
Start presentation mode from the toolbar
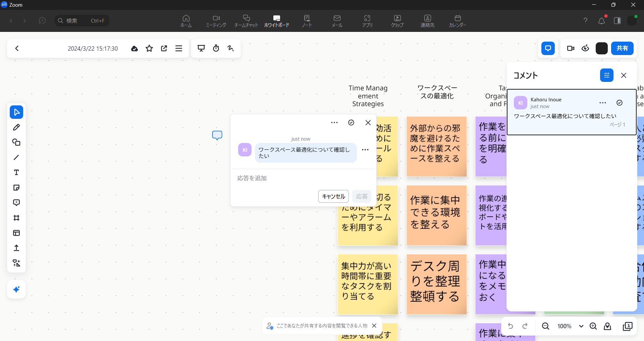click(x=201, y=48)
